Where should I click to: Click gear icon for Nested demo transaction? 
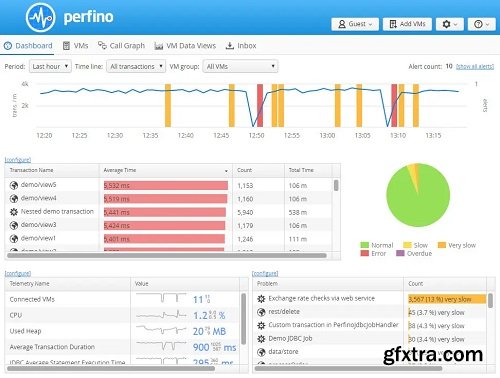pyautogui.click(x=14, y=212)
